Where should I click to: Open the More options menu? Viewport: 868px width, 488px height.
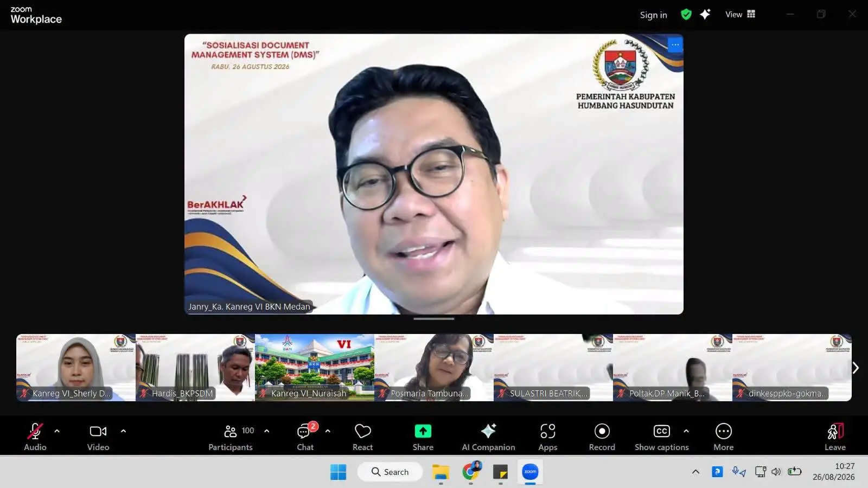tap(724, 436)
